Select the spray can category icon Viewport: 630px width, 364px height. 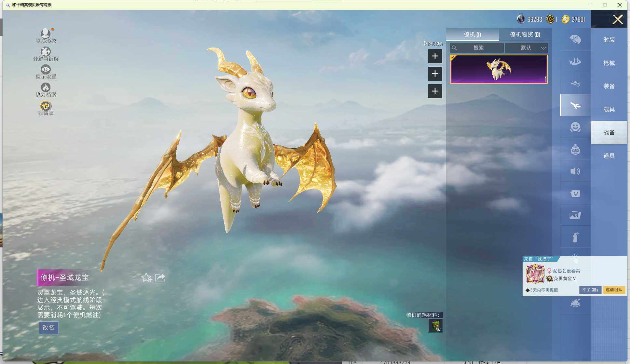(x=575, y=237)
